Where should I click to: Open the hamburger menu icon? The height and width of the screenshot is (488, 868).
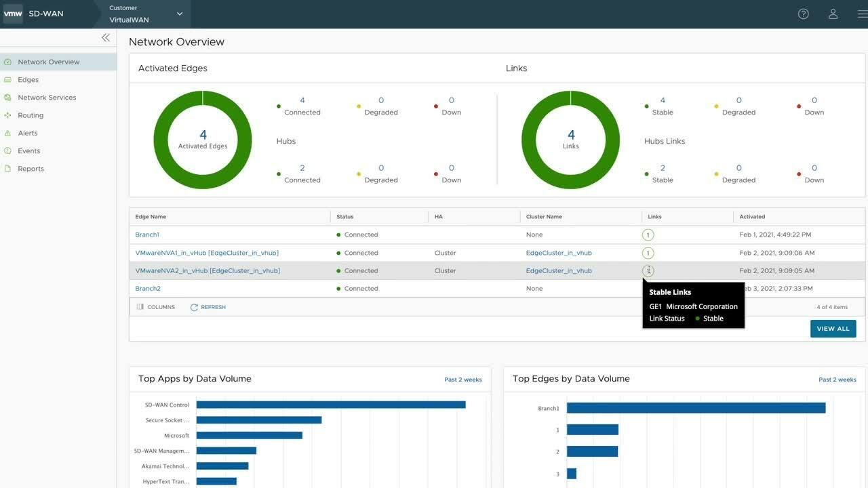[x=862, y=14]
